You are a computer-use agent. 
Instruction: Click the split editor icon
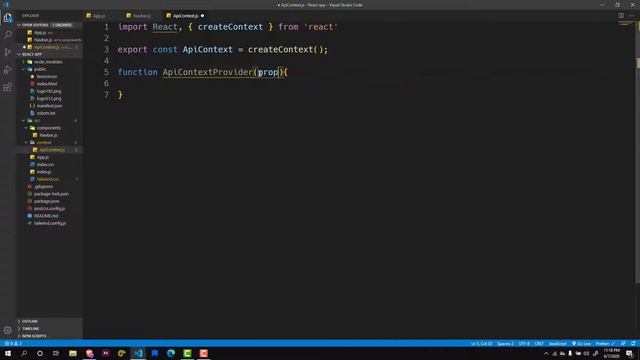tap(621, 16)
